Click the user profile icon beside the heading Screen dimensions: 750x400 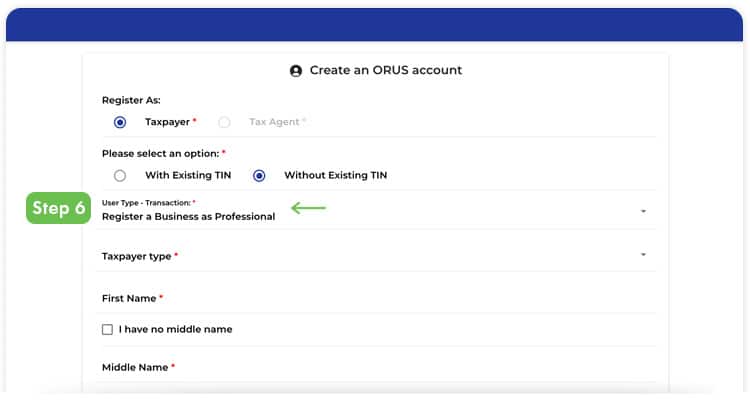[x=295, y=71]
